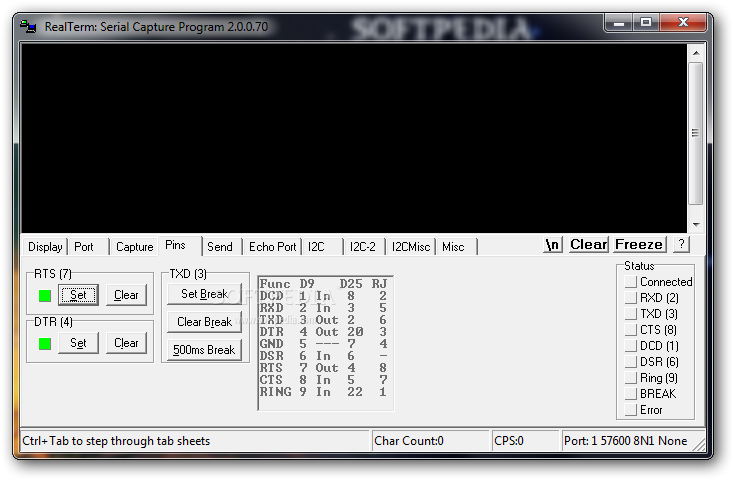Click inside the black terminal display area
This screenshot has width=734, height=480.
354,138
